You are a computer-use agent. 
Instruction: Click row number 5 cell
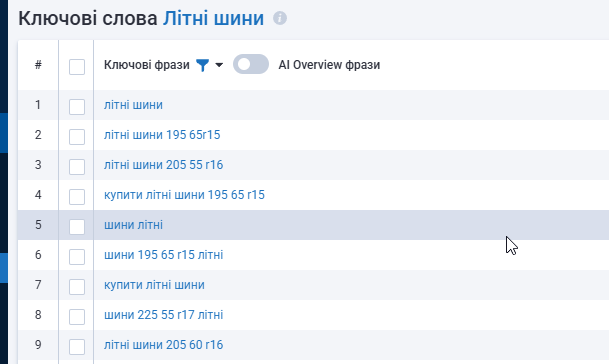(38, 225)
